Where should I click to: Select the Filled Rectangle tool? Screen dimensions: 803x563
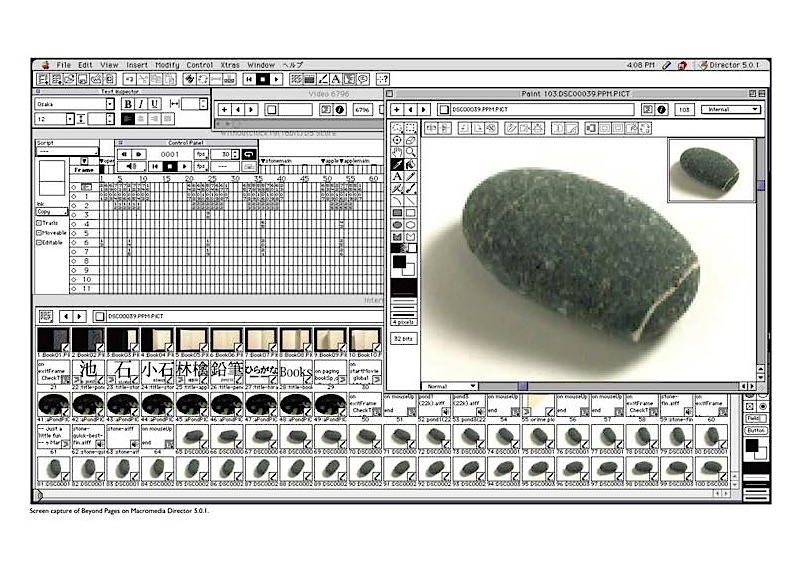coord(397,213)
